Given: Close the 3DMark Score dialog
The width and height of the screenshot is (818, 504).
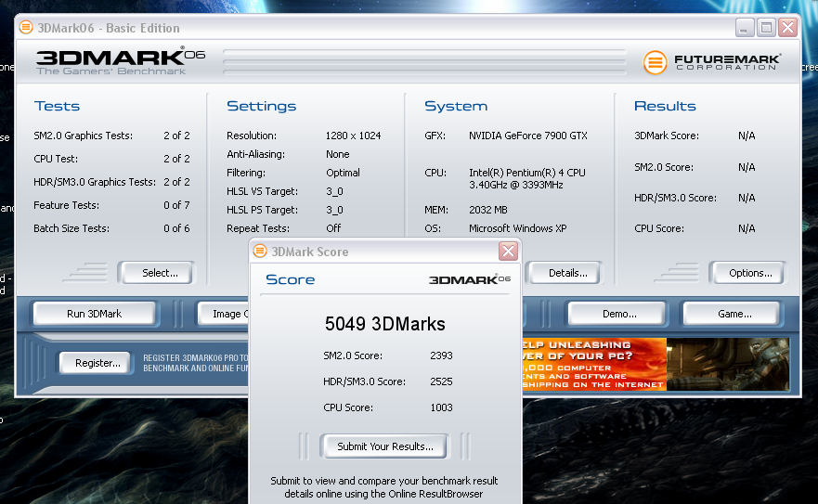Looking at the screenshot, I should tap(508, 251).
